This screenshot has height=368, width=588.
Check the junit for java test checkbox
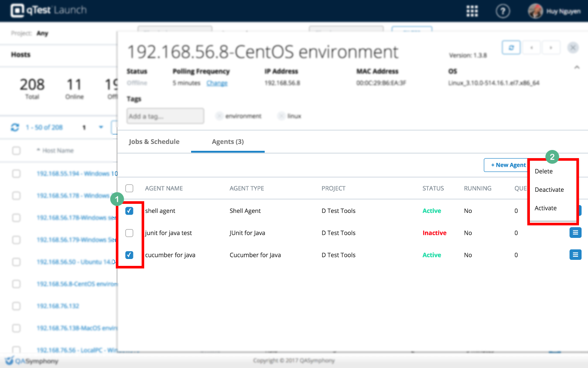pos(129,233)
